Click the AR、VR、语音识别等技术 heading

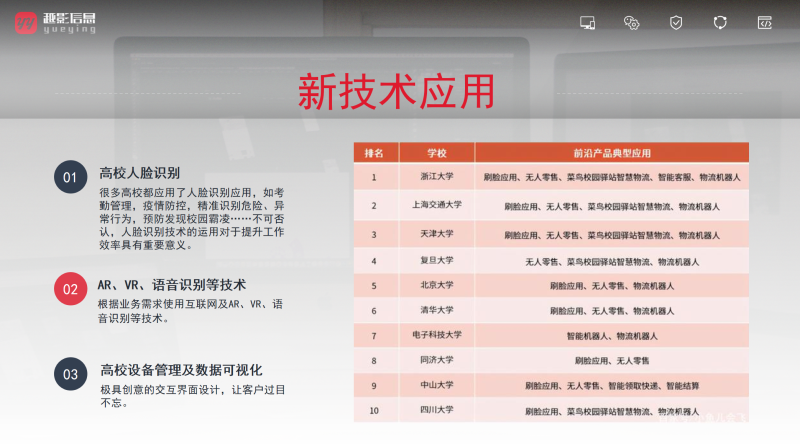click(x=172, y=285)
